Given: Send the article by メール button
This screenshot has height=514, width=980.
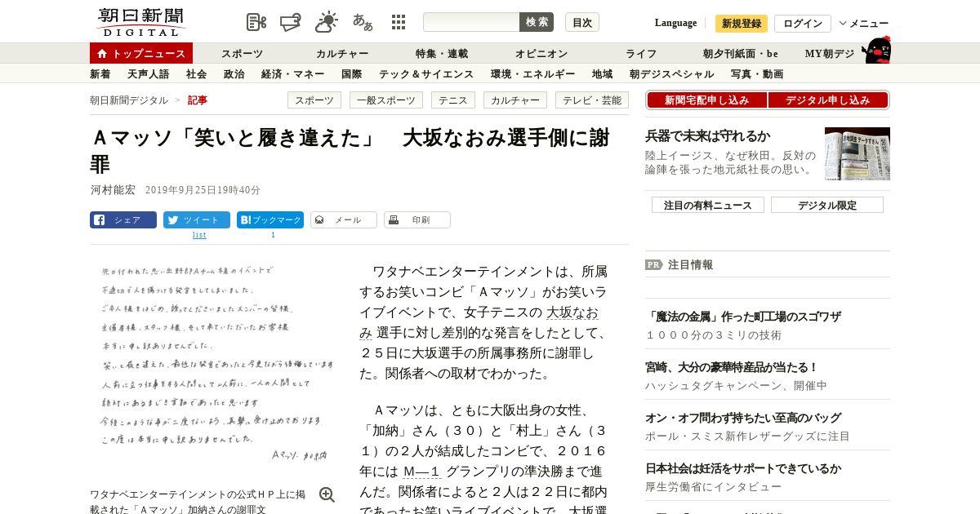Looking at the screenshot, I should pyautogui.click(x=344, y=219).
